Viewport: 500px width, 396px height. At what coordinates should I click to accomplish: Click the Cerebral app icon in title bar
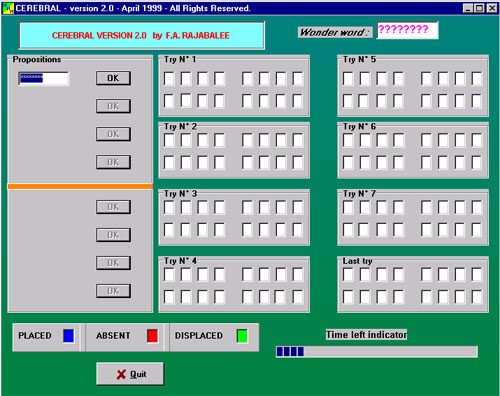coord(8,8)
